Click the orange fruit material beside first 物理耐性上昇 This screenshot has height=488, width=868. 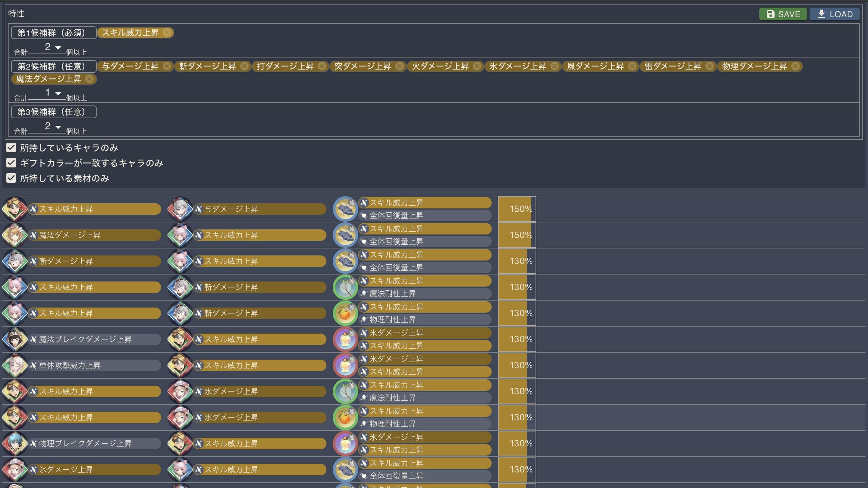click(x=345, y=313)
